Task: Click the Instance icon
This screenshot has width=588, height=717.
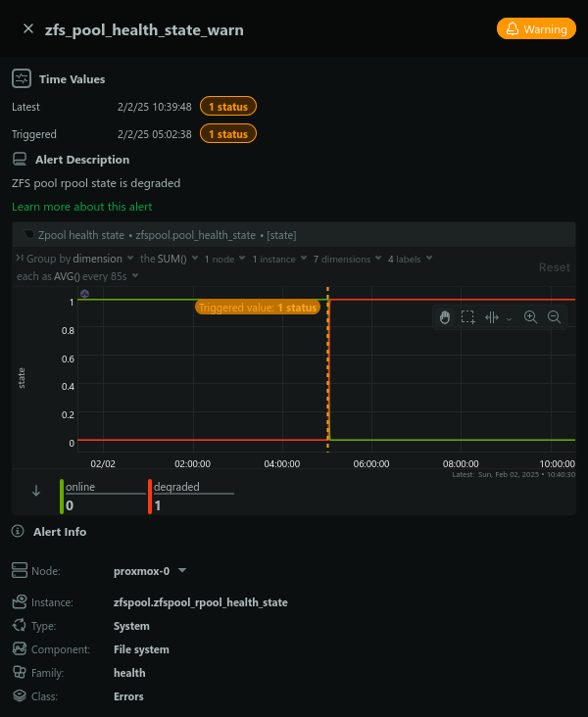Action: tap(20, 601)
